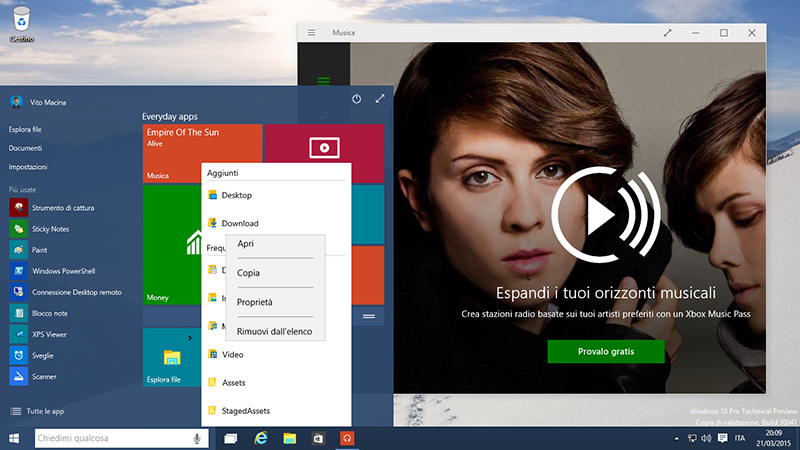Click the green menu icon in Musica sidebar
Viewport: 800px width, 450px height.
pos(323,81)
